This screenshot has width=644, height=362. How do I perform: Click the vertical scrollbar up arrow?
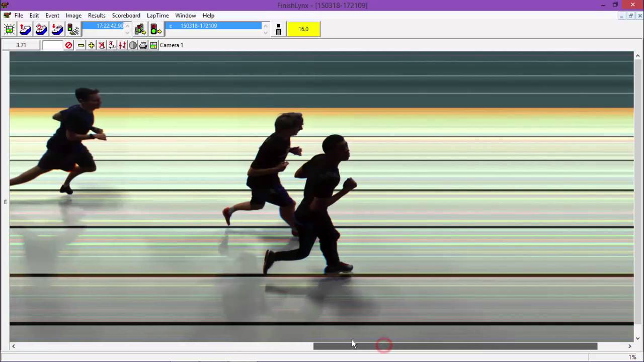pyautogui.click(x=638, y=55)
